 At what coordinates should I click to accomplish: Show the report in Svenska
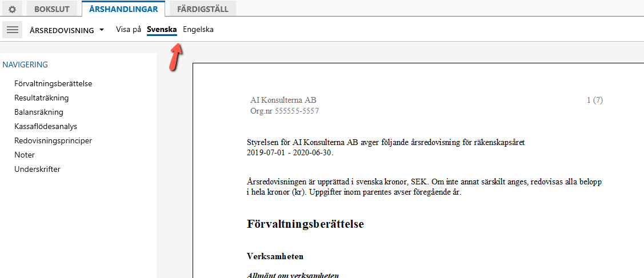[x=162, y=30]
